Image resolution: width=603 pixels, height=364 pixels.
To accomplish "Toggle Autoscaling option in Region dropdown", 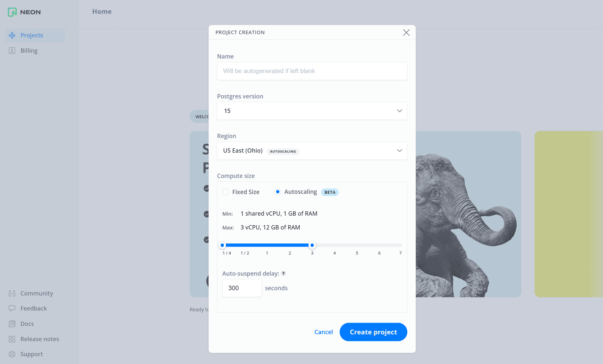I will coord(282,151).
